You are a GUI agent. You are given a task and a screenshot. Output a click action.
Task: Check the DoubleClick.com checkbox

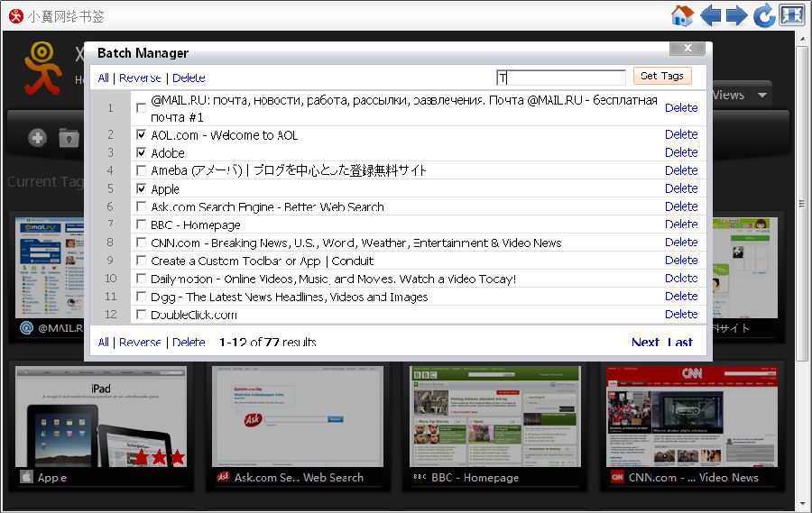pyautogui.click(x=141, y=316)
